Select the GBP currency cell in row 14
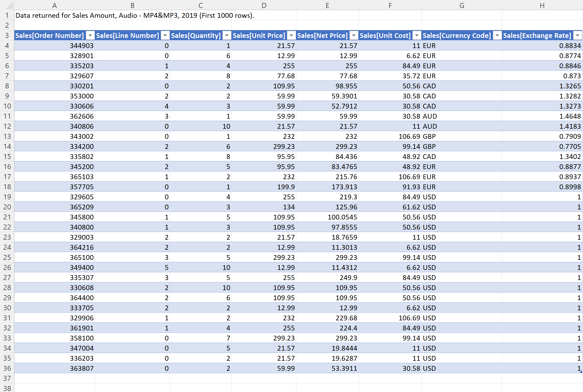This screenshot has height=392, width=583. point(462,147)
